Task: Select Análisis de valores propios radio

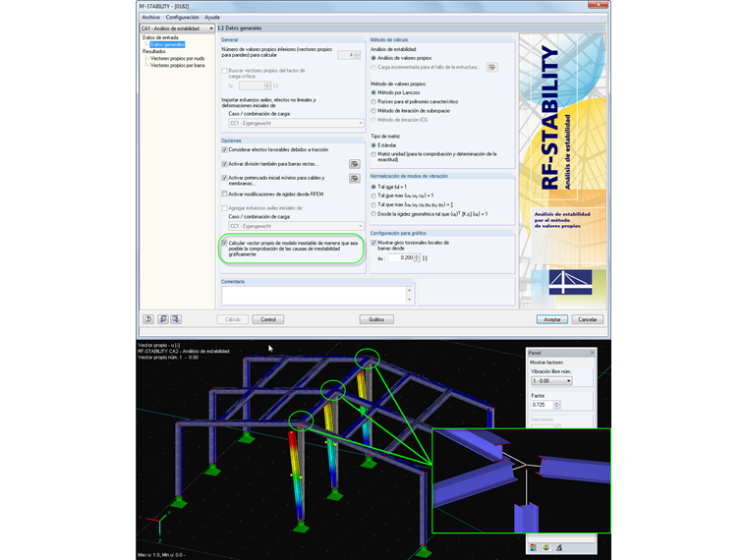Action: 373,58
